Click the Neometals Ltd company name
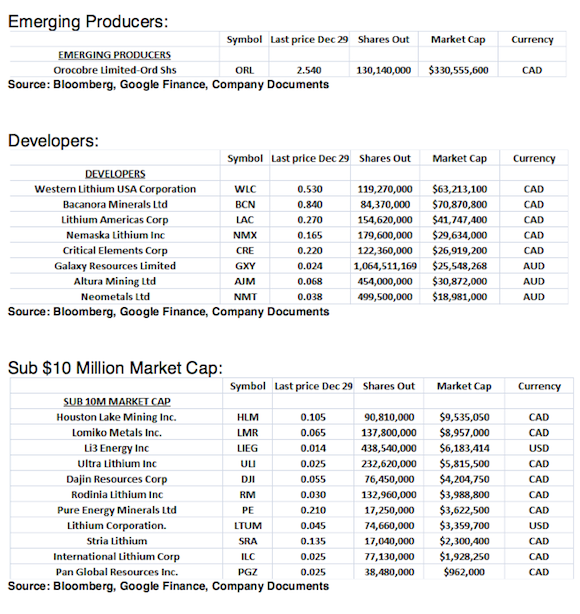Viewport: 580px width, 614px height. pos(115,297)
